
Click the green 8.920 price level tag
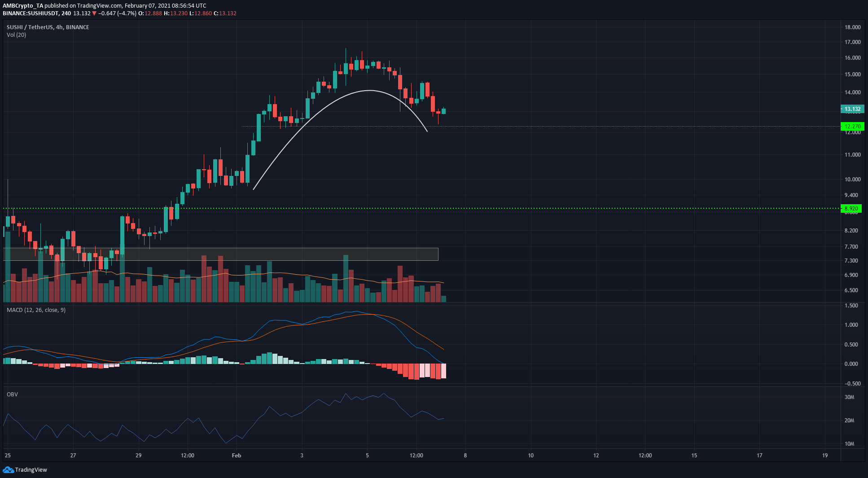click(x=851, y=208)
